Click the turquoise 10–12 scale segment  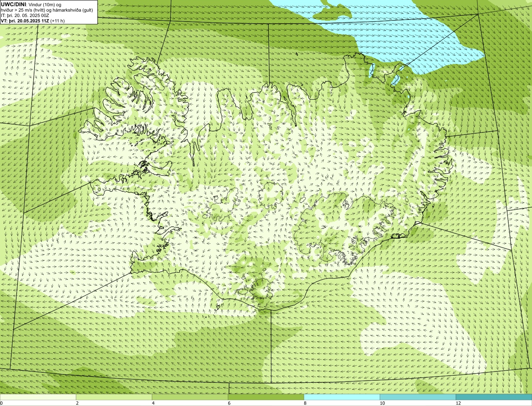418,397
